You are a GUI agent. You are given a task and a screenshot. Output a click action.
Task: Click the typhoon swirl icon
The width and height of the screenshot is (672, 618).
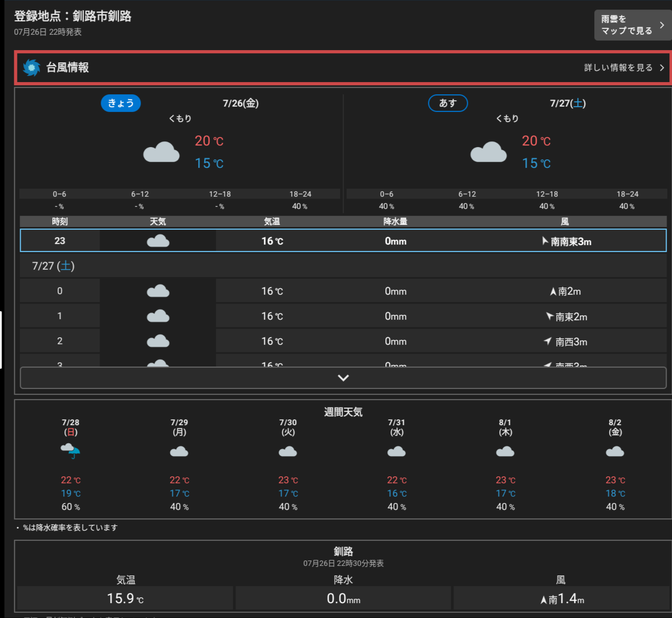(x=31, y=68)
